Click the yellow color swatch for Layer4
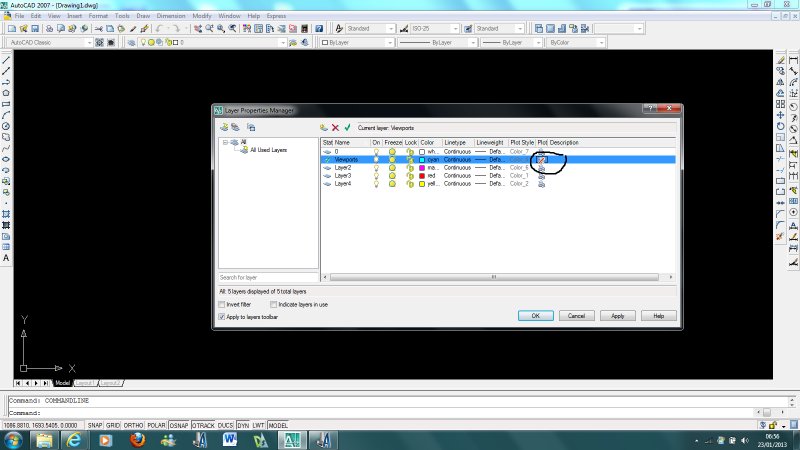This screenshot has width=800, height=450. 422,184
